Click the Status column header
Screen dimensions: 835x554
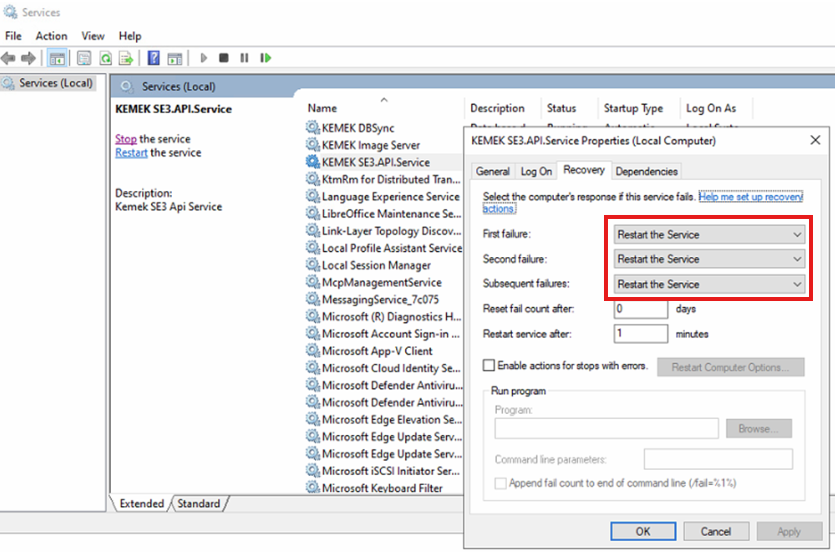pyautogui.click(x=561, y=108)
